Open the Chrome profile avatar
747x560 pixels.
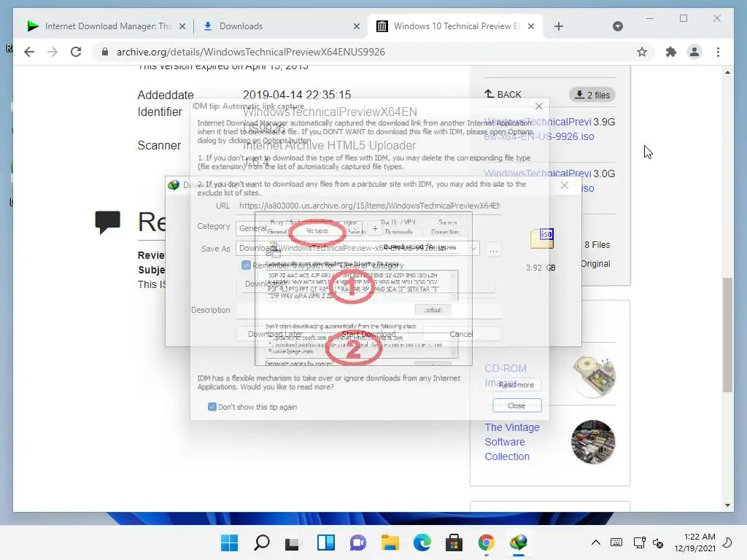694,52
